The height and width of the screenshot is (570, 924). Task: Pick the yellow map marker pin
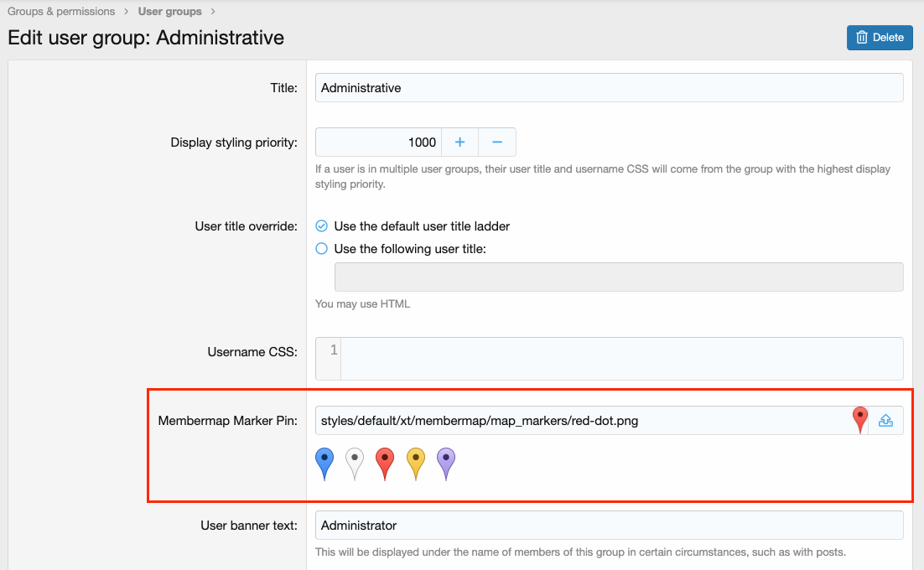click(x=415, y=463)
